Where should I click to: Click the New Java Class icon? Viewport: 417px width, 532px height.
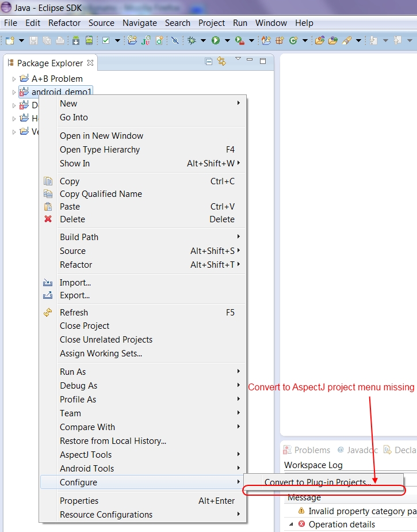(x=293, y=41)
